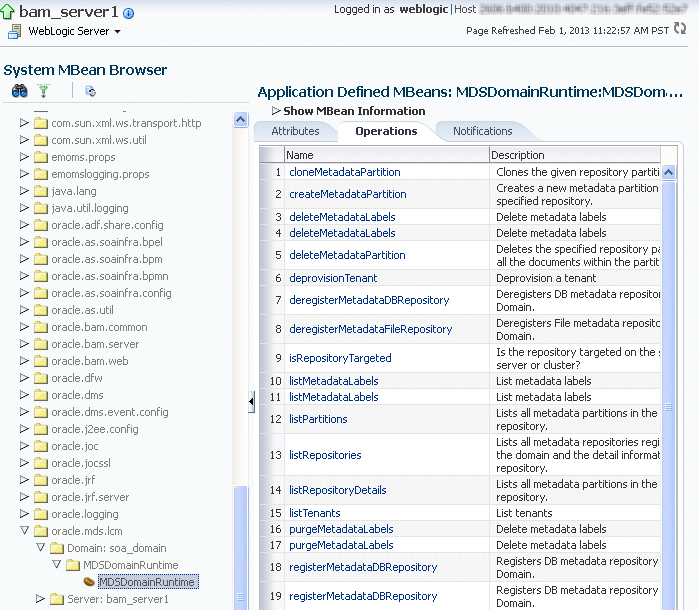Click the Domain: soa_domain folder icon
The width and height of the screenshot is (699, 610).
(57, 548)
